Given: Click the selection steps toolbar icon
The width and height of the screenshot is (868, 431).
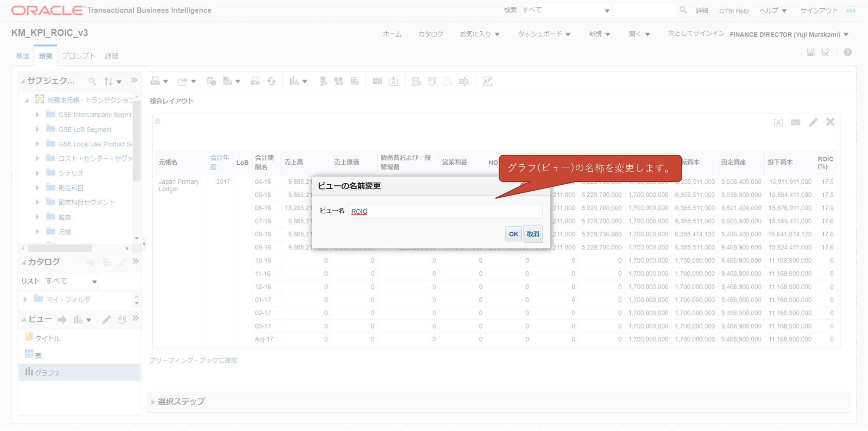Looking at the screenshot, I should [487, 81].
